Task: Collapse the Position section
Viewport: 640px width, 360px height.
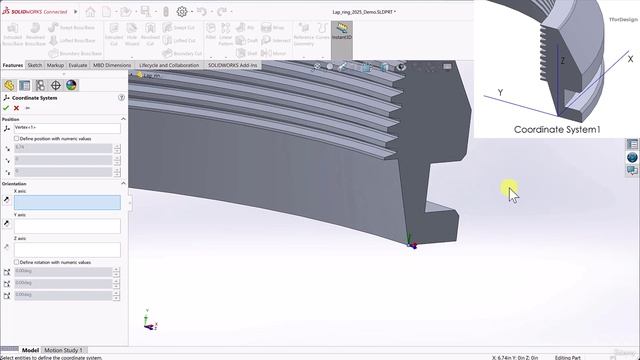Action: (x=123, y=119)
